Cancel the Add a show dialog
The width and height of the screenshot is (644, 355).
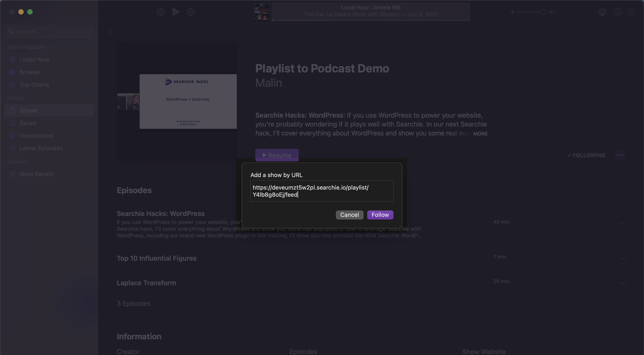point(349,215)
